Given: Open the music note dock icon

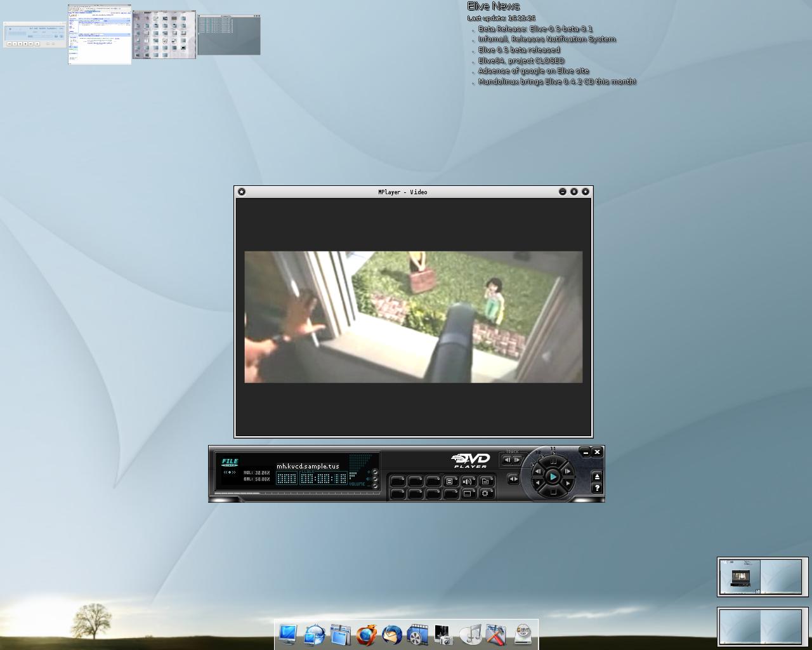Looking at the screenshot, I should pos(471,634).
